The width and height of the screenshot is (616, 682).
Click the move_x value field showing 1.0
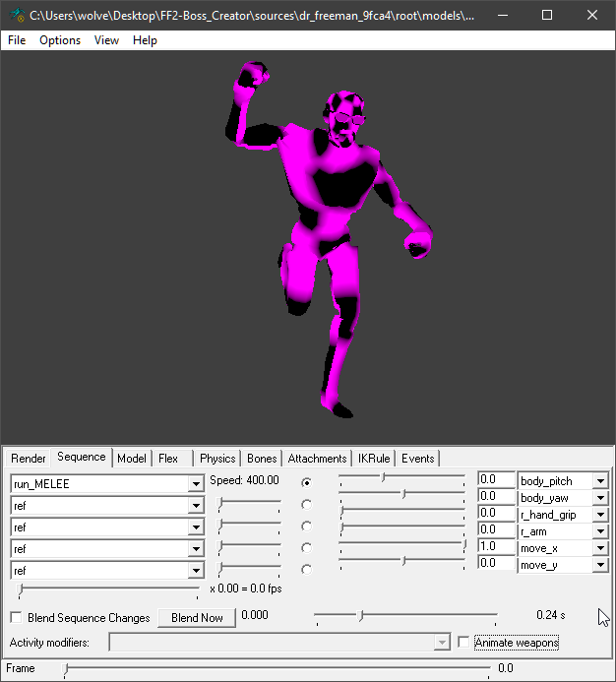coord(496,546)
